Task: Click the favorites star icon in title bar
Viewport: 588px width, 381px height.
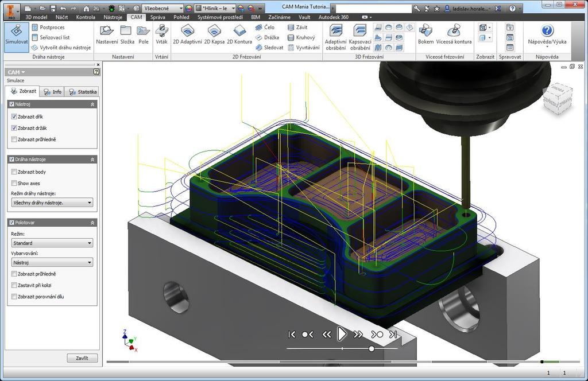Action: point(436,8)
